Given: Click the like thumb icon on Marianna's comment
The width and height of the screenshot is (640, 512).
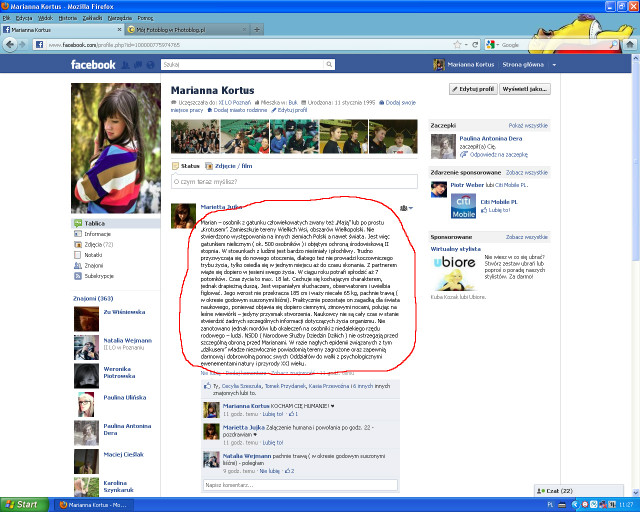Looking at the screenshot, I should (x=292, y=414).
